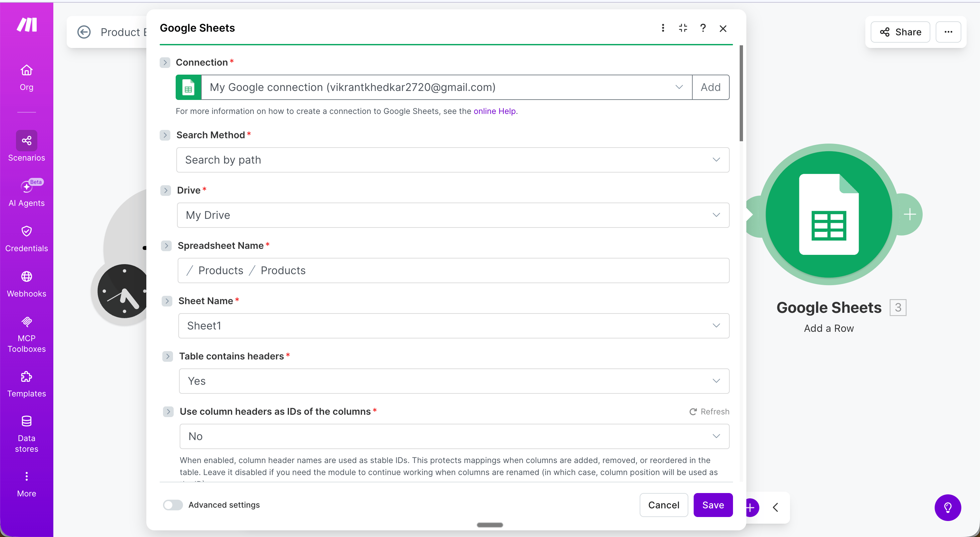
Task: Open help for Google Sheets module
Action: coord(703,28)
